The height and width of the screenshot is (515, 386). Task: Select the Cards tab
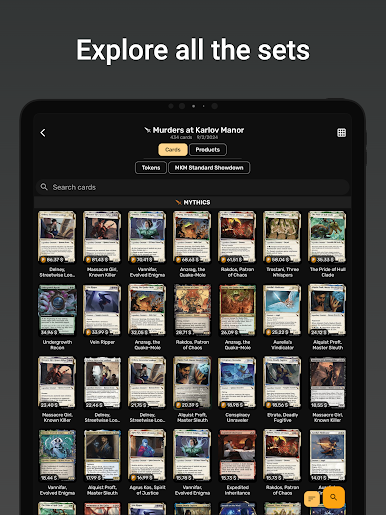pyautogui.click(x=173, y=150)
